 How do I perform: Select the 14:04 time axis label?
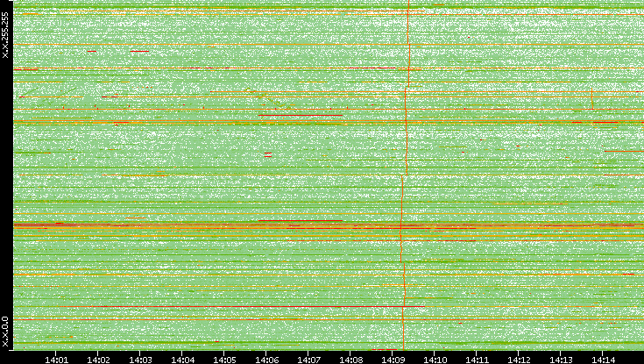pyautogui.click(x=182, y=360)
